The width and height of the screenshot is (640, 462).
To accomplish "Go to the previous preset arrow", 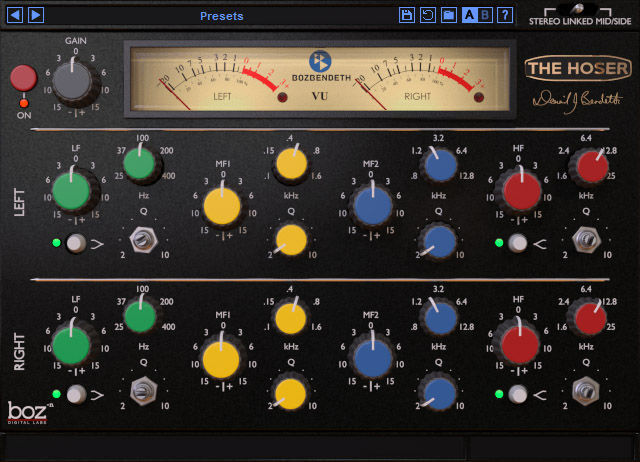I will [17, 15].
